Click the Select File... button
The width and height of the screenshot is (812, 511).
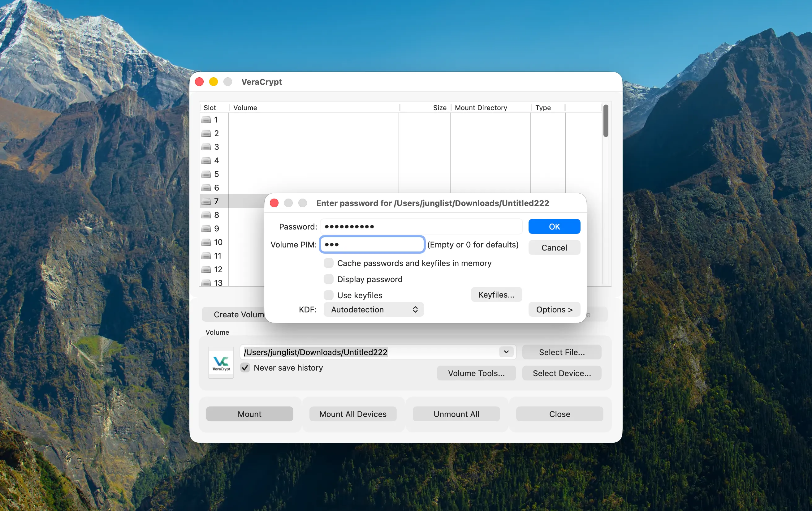point(561,352)
